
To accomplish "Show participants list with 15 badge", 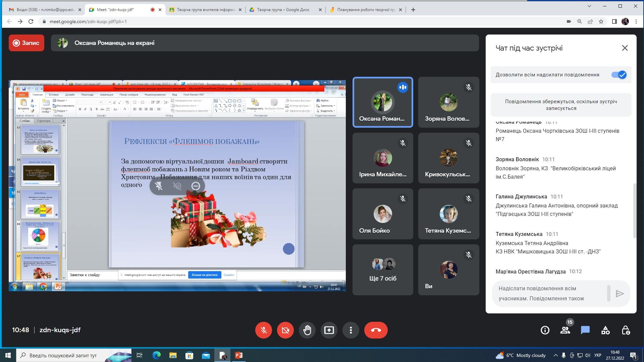I will 566,330.
